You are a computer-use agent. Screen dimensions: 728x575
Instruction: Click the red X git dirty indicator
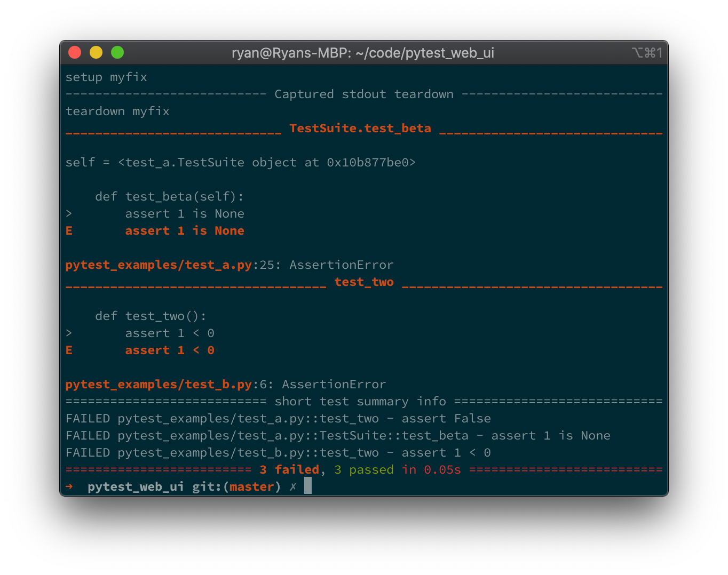tap(292, 486)
